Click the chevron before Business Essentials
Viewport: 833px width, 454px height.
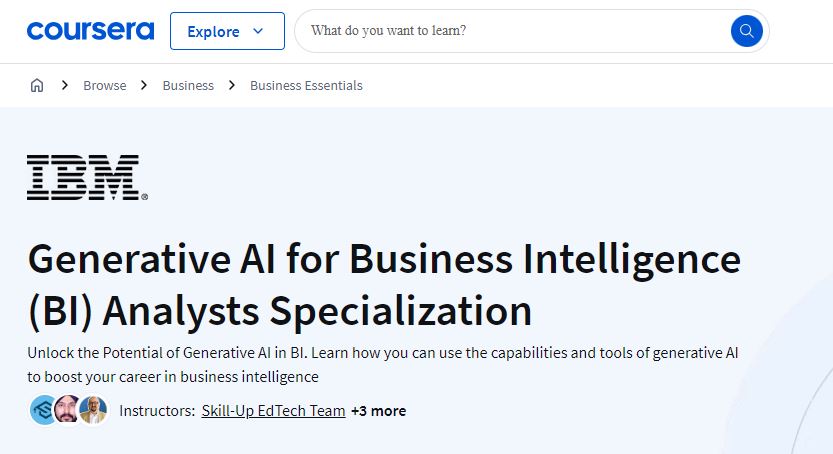pyautogui.click(x=232, y=85)
